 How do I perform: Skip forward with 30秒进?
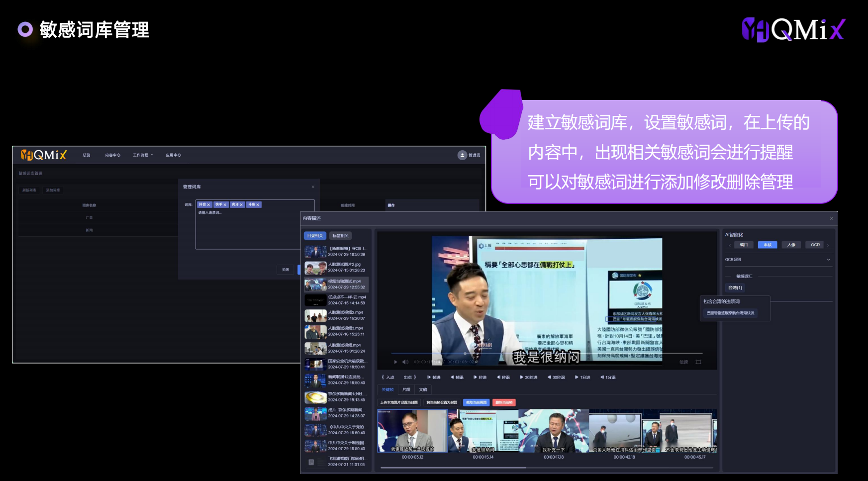pos(529,377)
